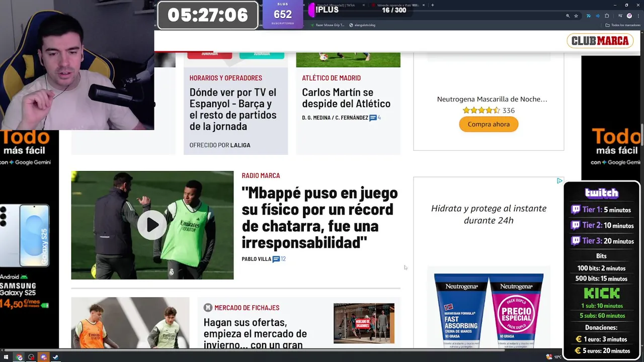Viewport: 644px width, 362px height.
Task: Click the Mercado de Fichajes circular M icon
Action: point(208,308)
